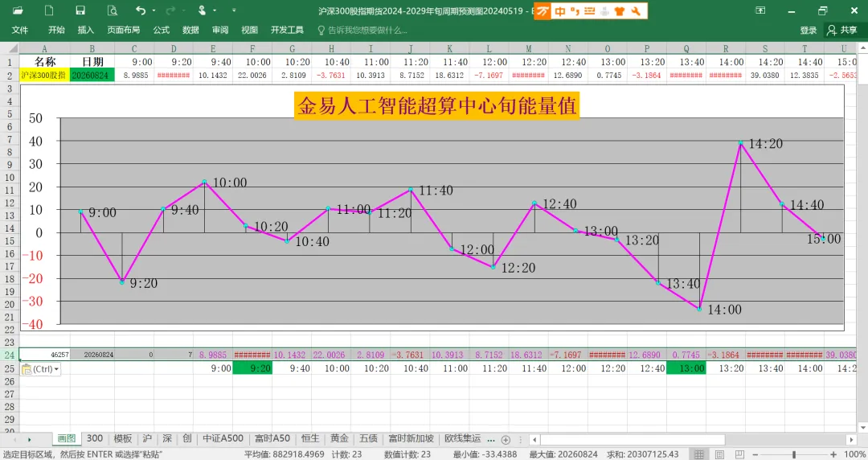Open Print Preview from quick access toolbar

click(113, 10)
